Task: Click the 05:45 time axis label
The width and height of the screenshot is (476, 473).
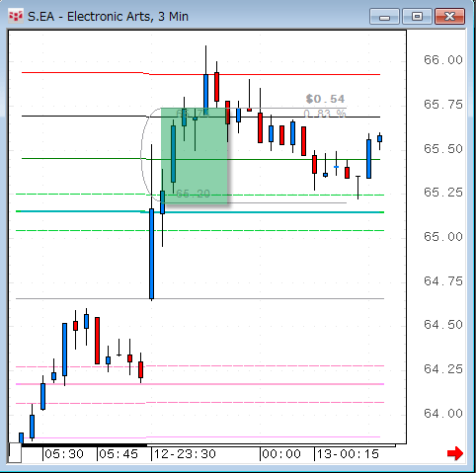Action: click(119, 454)
